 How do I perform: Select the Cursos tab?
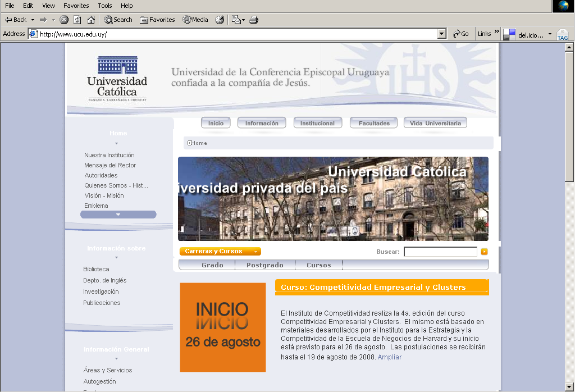coord(319,265)
